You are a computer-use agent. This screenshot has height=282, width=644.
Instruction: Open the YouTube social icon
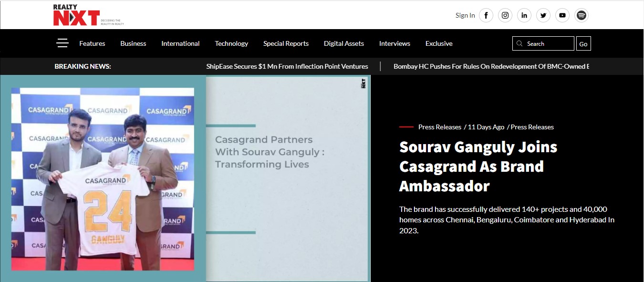(x=562, y=15)
